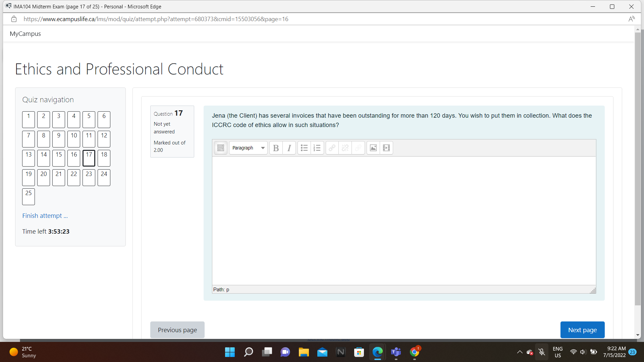Viewport: 644px width, 362px height.
Task: Go to question 18 in navigation
Action: (104, 158)
